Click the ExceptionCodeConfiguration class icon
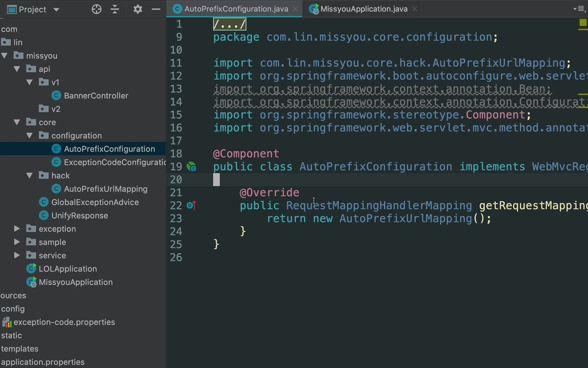This screenshot has height=368, width=588. [56, 162]
